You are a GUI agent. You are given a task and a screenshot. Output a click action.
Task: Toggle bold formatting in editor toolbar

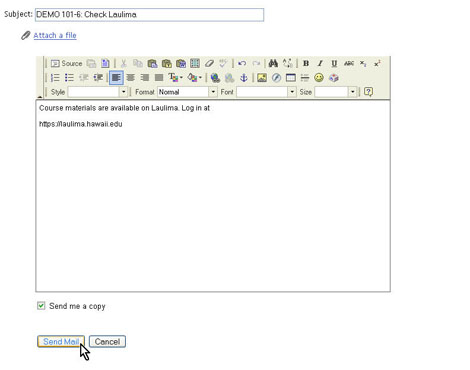[x=306, y=63]
